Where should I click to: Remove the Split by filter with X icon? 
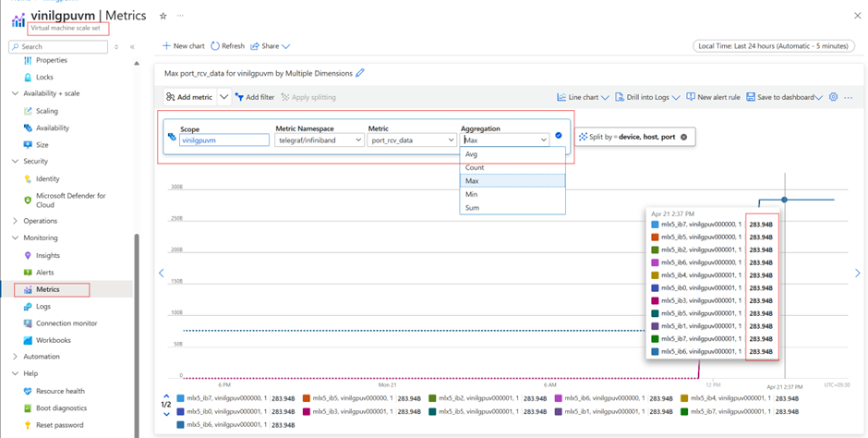point(683,137)
